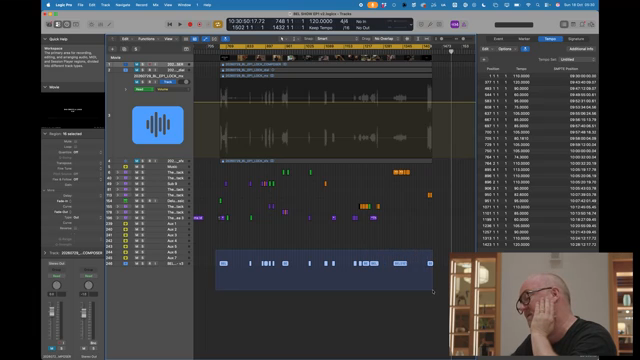The height and width of the screenshot is (360, 640).
Task: Click the purple count-in button
Action: (455, 24)
